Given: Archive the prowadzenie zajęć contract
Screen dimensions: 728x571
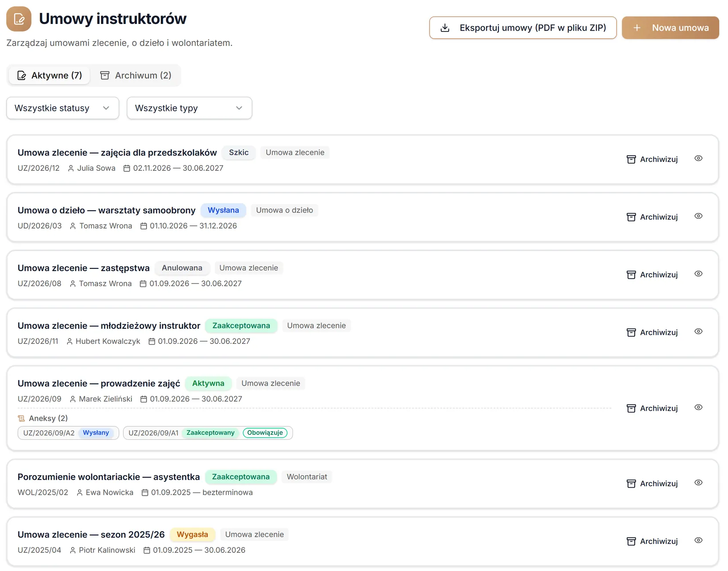Looking at the screenshot, I should coord(652,408).
